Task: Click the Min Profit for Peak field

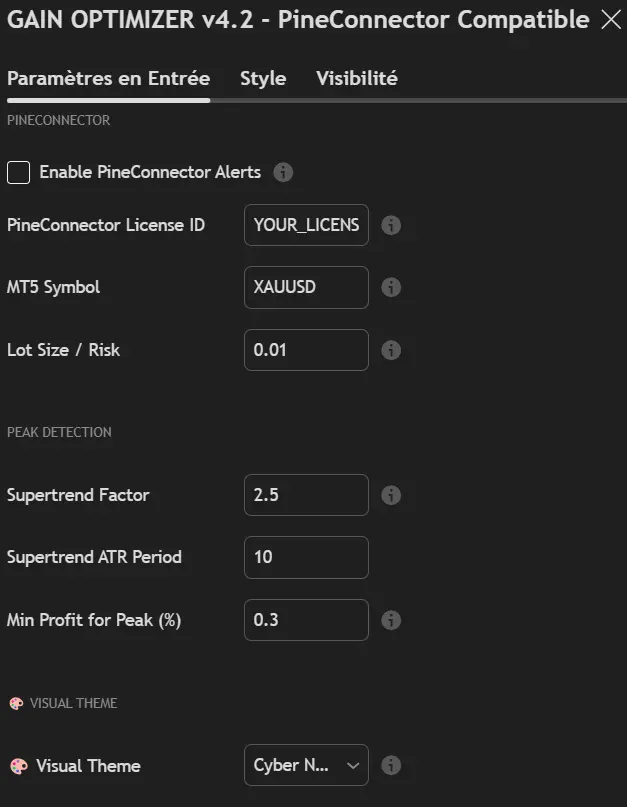Action: click(306, 620)
